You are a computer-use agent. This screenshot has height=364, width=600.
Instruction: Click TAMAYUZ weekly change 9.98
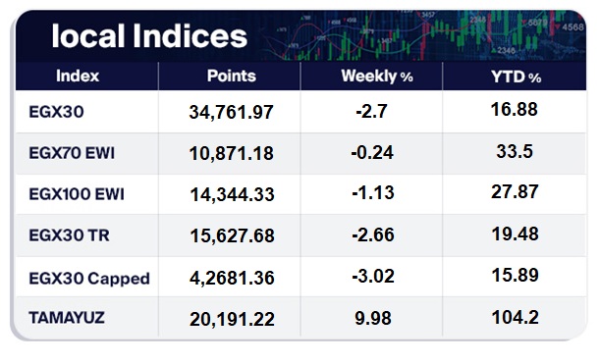tap(373, 319)
